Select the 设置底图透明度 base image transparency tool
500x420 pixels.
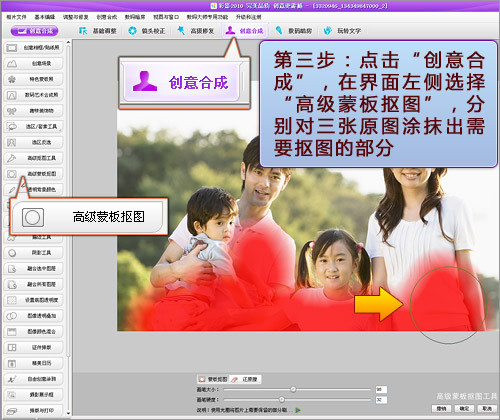[x=33, y=300]
